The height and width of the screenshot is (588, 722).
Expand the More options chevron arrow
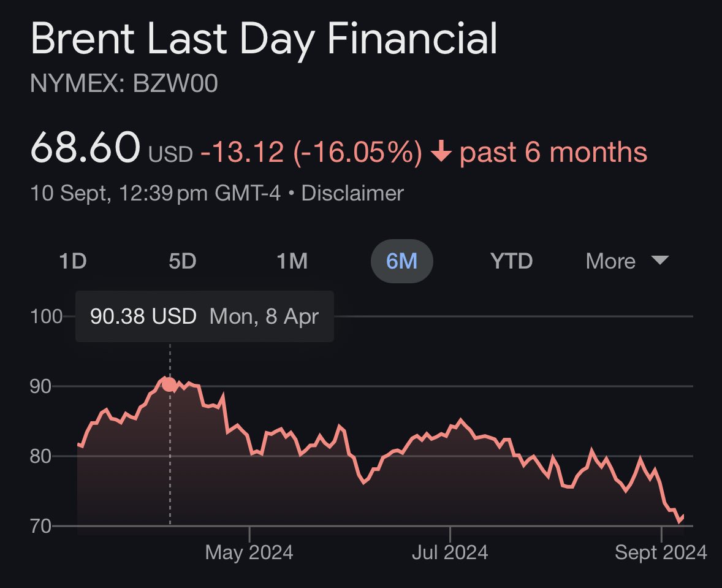pyautogui.click(x=660, y=261)
